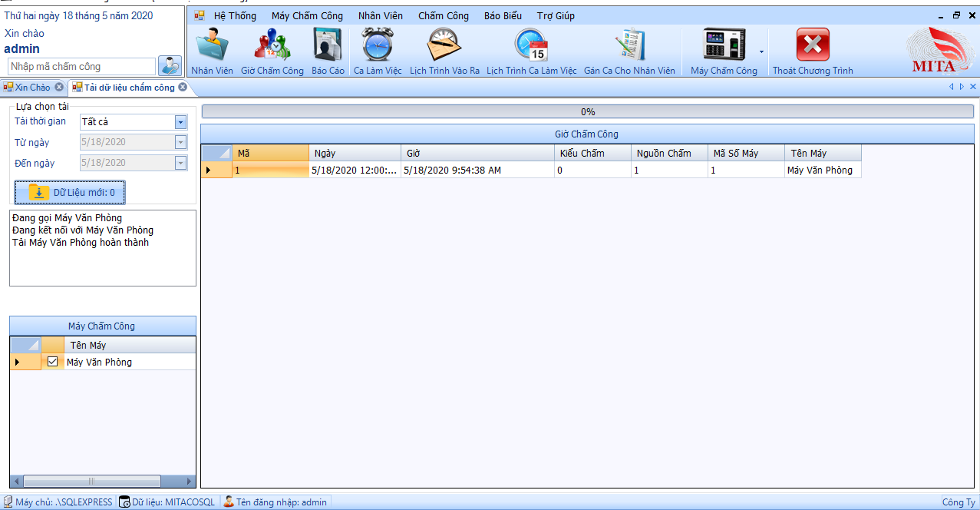The height and width of the screenshot is (510, 980).
Task: Click the employee search icon beside code field
Action: point(170,66)
